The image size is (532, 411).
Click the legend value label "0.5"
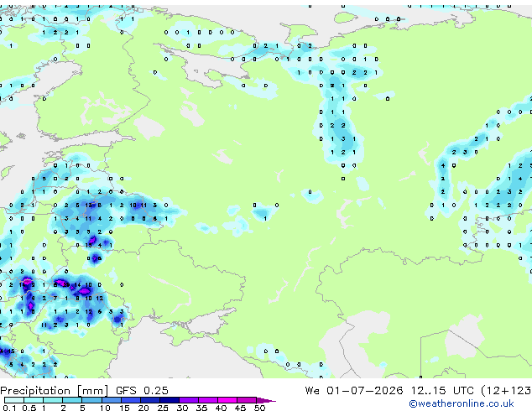pyautogui.click(x=29, y=408)
